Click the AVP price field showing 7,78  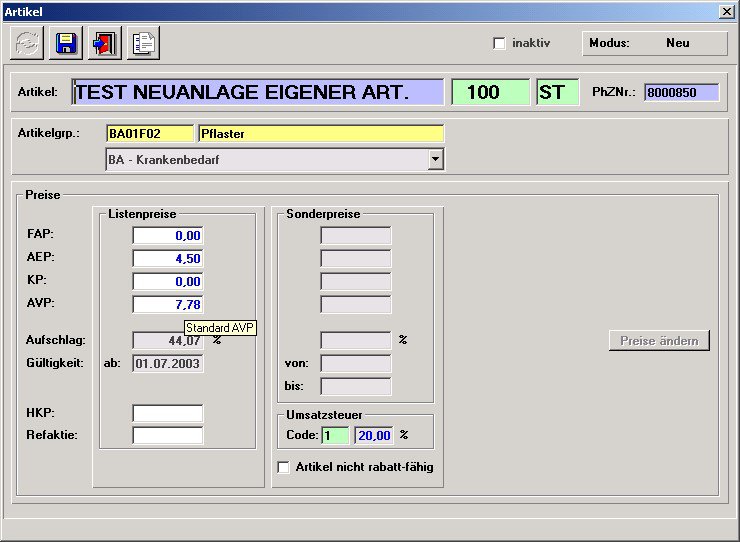click(x=168, y=304)
